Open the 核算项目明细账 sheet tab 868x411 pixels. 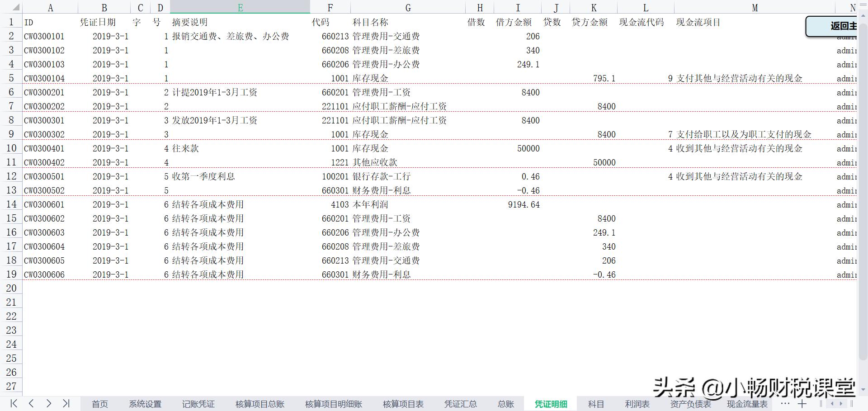pos(334,404)
